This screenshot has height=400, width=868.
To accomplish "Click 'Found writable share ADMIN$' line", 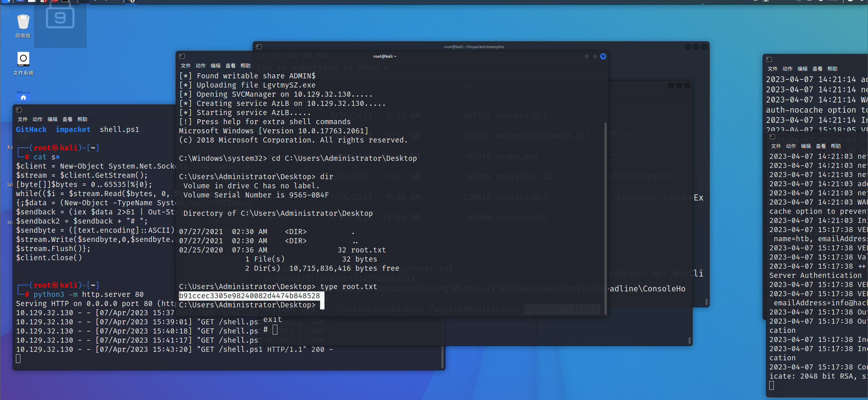I will click(x=248, y=76).
